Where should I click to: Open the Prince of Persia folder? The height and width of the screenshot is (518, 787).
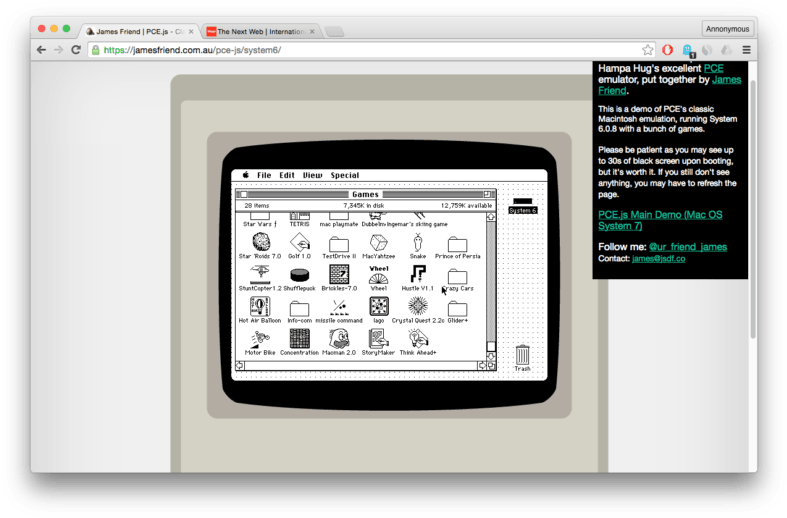click(457, 244)
